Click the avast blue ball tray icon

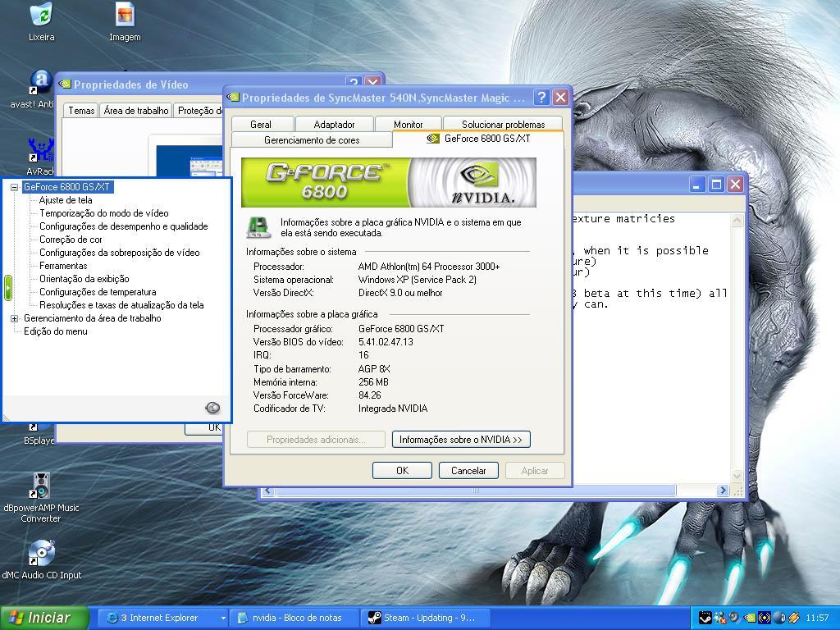coord(779,618)
